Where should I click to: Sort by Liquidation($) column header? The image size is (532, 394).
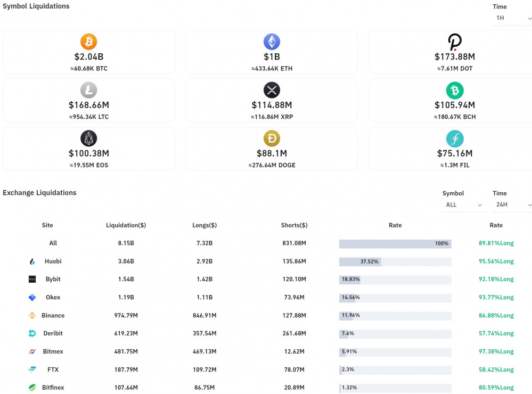[x=126, y=225]
